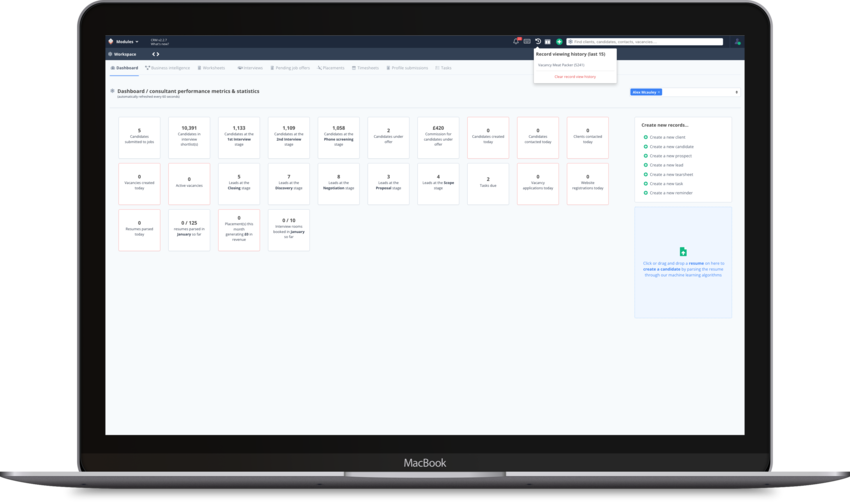Switch to Business intelligence tab
The image size is (850, 503).
click(x=168, y=68)
